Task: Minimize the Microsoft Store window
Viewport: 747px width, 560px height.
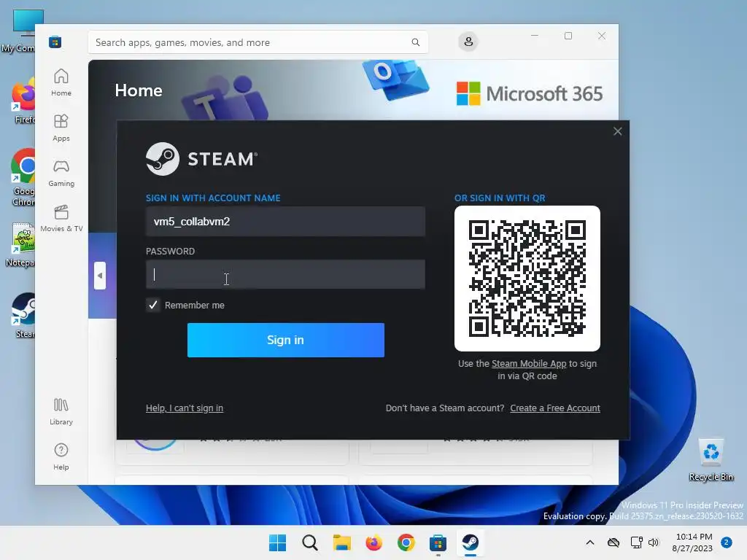Action: 535,36
